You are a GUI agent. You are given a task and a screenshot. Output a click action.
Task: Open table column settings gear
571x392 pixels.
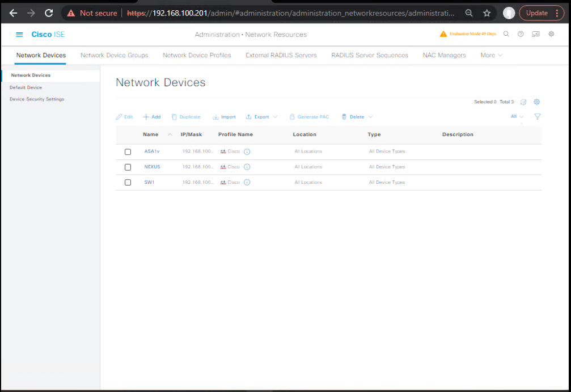pyautogui.click(x=537, y=102)
